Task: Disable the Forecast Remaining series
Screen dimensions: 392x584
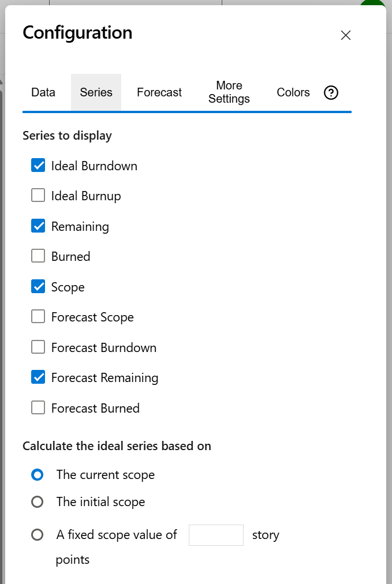Action: pyautogui.click(x=38, y=377)
